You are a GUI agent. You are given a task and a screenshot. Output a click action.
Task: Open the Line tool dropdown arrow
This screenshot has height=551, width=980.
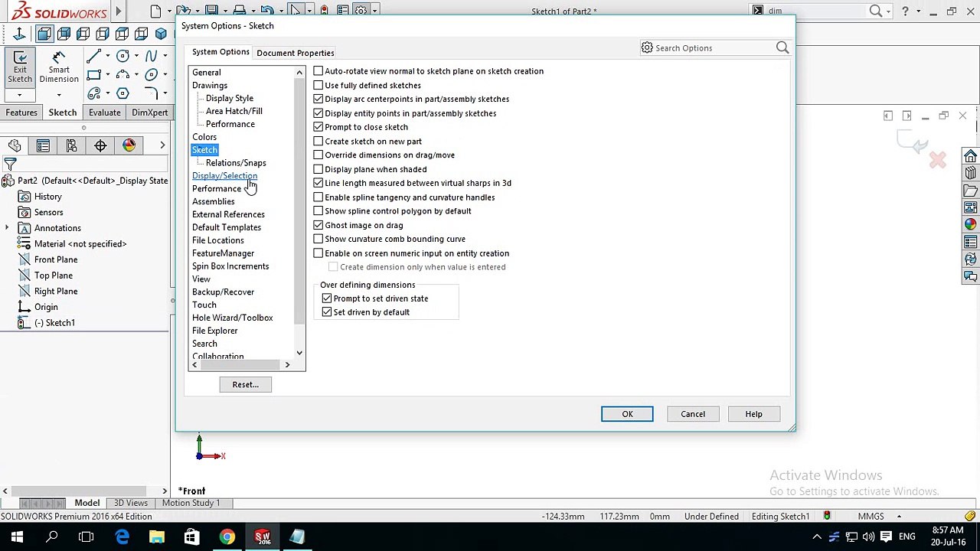[x=108, y=56]
